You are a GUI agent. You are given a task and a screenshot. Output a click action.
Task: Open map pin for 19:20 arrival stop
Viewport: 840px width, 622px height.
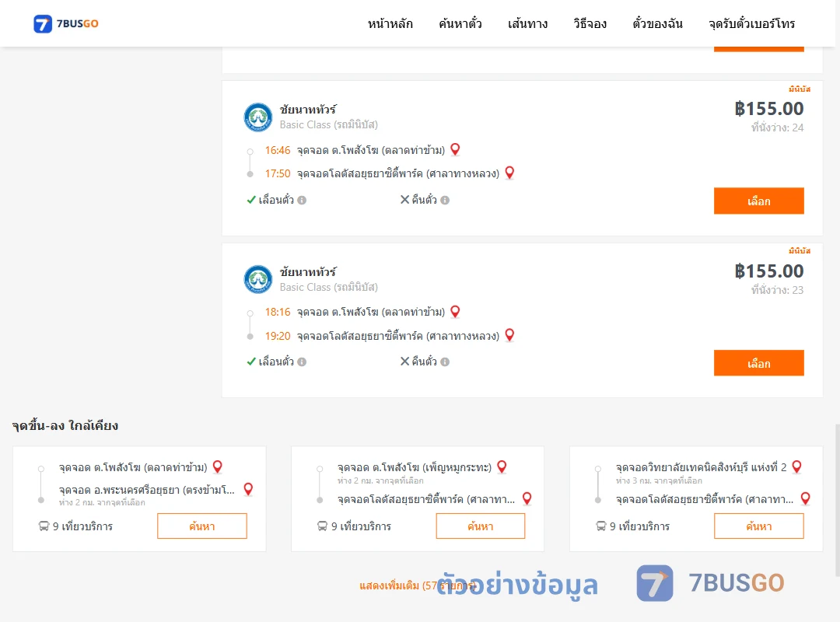tap(509, 335)
